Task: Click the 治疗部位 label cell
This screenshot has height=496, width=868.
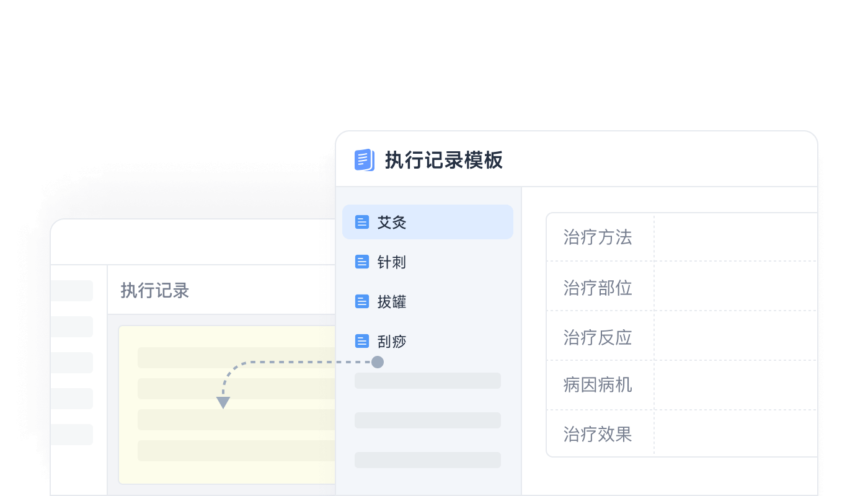Action: pos(600,286)
